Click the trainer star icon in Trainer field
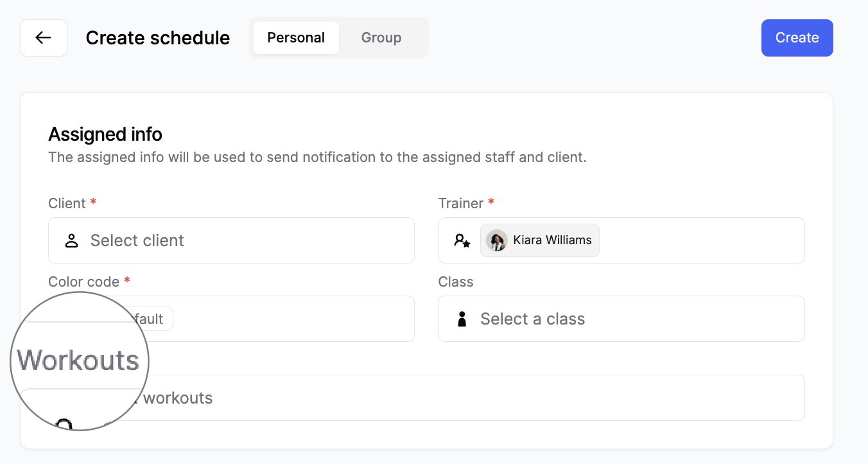 coord(462,241)
